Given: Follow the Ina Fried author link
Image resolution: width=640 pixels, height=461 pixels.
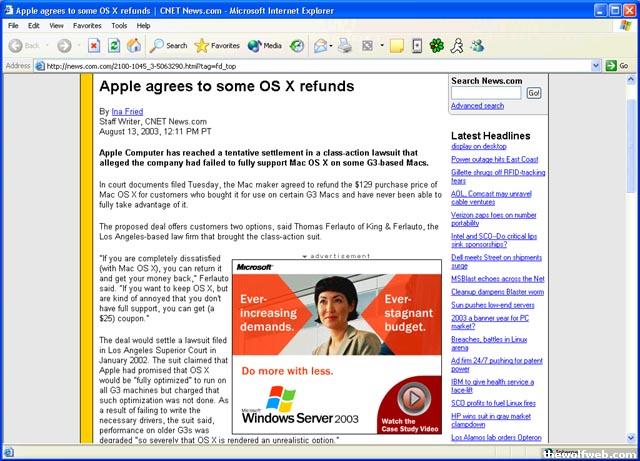Looking at the screenshot, I should pos(129,111).
